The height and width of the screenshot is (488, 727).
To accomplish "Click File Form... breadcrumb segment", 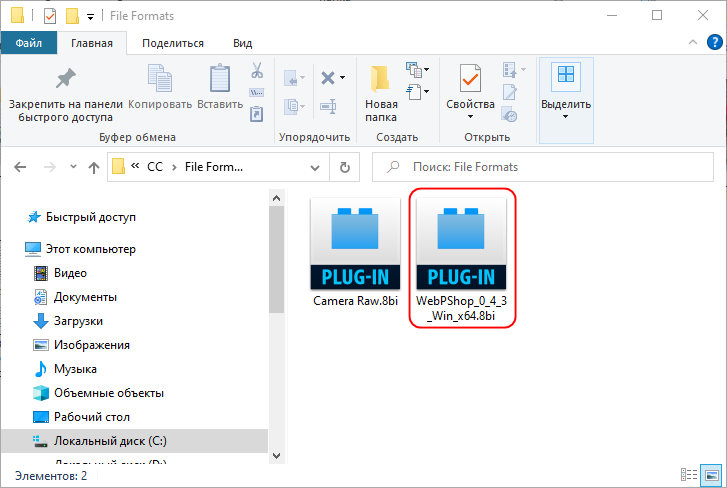I will 214,167.
